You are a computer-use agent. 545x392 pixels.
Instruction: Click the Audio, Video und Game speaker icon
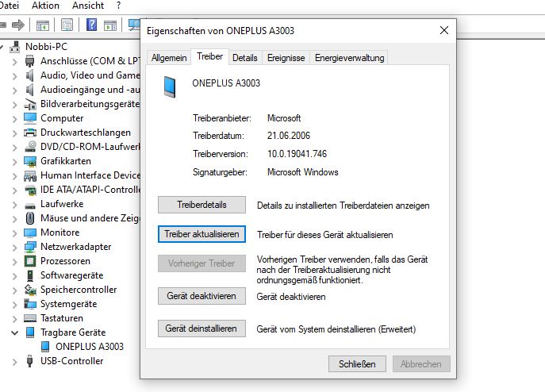[30, 75]
